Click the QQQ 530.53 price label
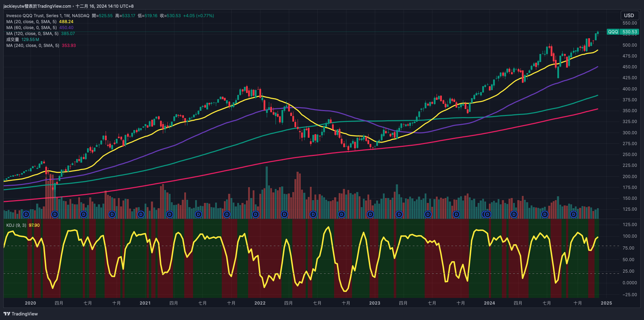 [623, 32]
